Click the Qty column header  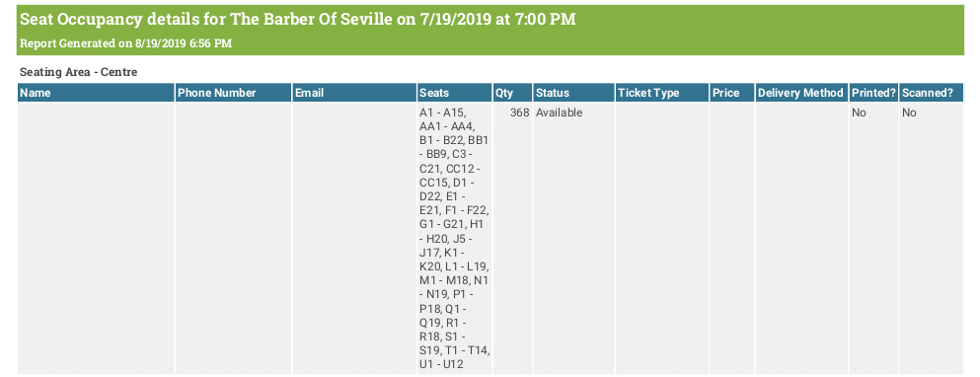pyautogui.click(x=512, y=93)
